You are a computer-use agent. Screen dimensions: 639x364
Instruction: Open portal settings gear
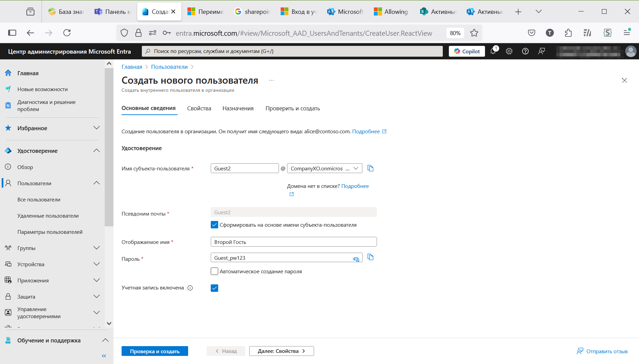tap(509, 51)
